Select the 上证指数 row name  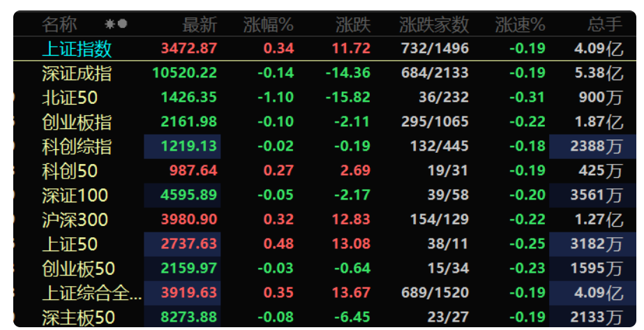[77, 49]
